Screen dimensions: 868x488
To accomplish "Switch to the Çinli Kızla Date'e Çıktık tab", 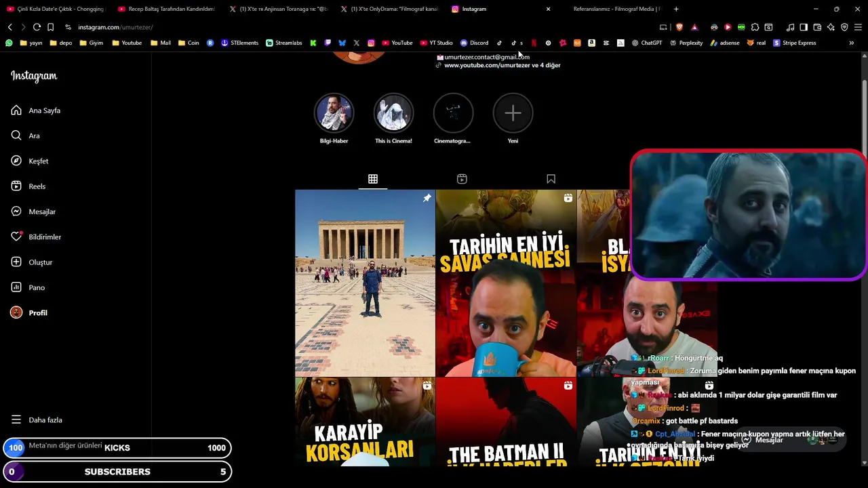I will 54,9.
